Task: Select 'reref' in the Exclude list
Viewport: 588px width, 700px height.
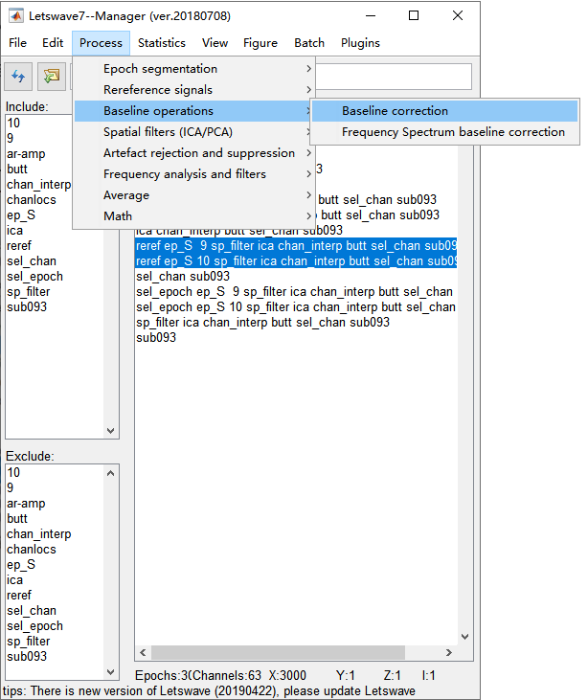Action: (x=19, y=595)
